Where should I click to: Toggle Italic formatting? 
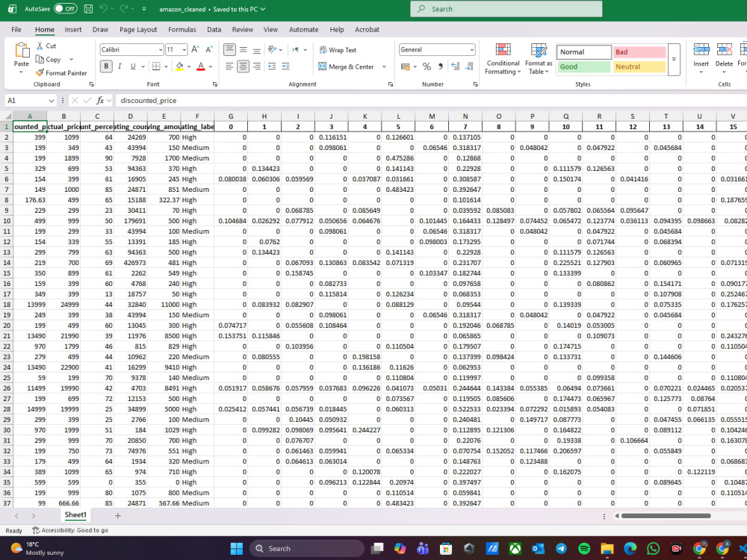120,66
